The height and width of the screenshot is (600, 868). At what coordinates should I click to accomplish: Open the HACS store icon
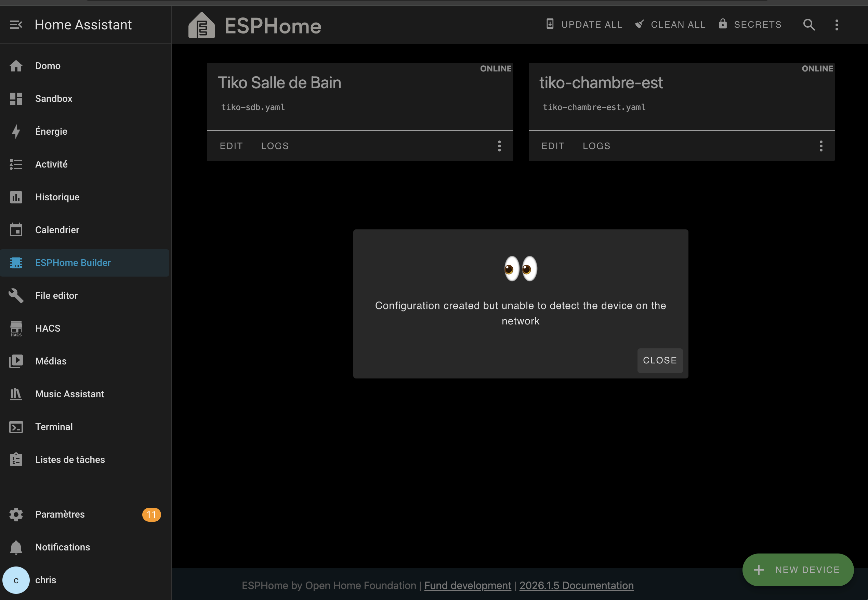16,329
